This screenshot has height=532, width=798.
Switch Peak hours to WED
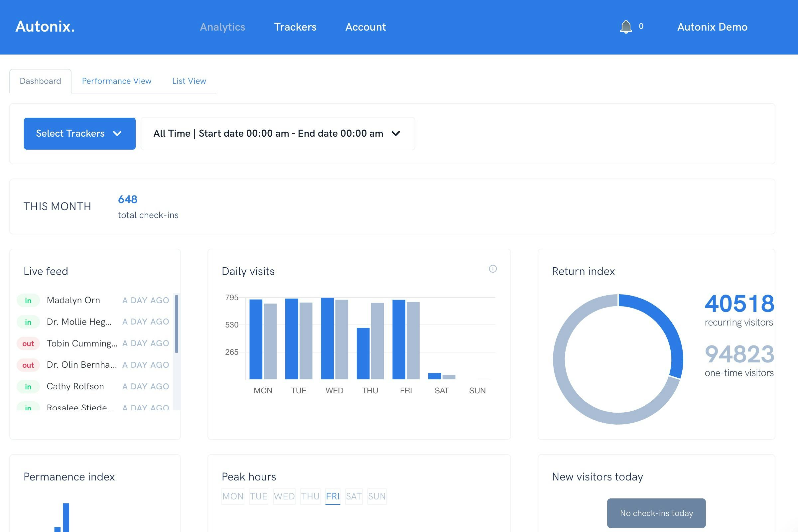coord(284,496)
